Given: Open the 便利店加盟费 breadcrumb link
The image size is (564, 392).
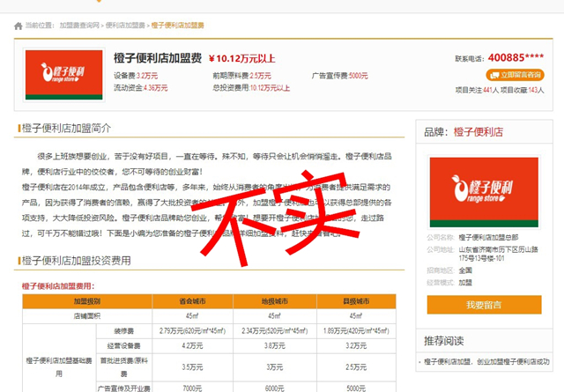Looking at the screenshot, I should click(125, 26).
